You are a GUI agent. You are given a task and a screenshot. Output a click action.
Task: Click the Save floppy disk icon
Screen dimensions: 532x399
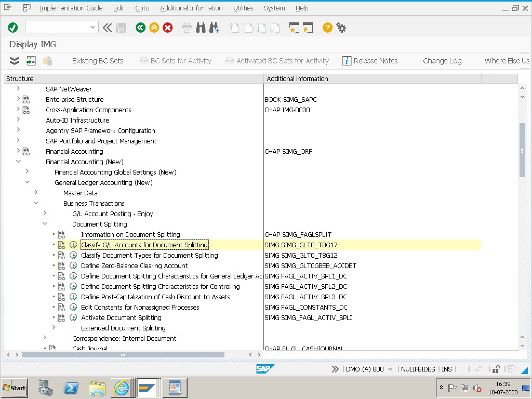pyautogui.click(x=121, y=28)
